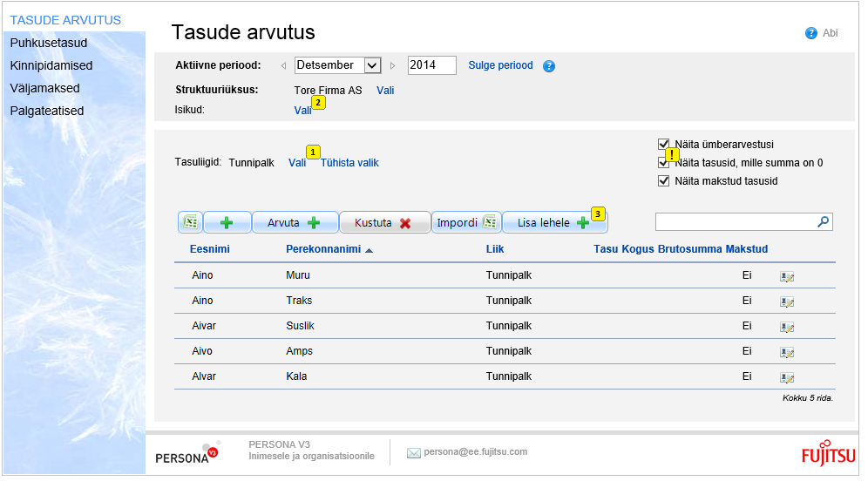Click edit icon in Alvar Kala row
Viewport: 868px width, 481px height.
[x=787, y=377]
